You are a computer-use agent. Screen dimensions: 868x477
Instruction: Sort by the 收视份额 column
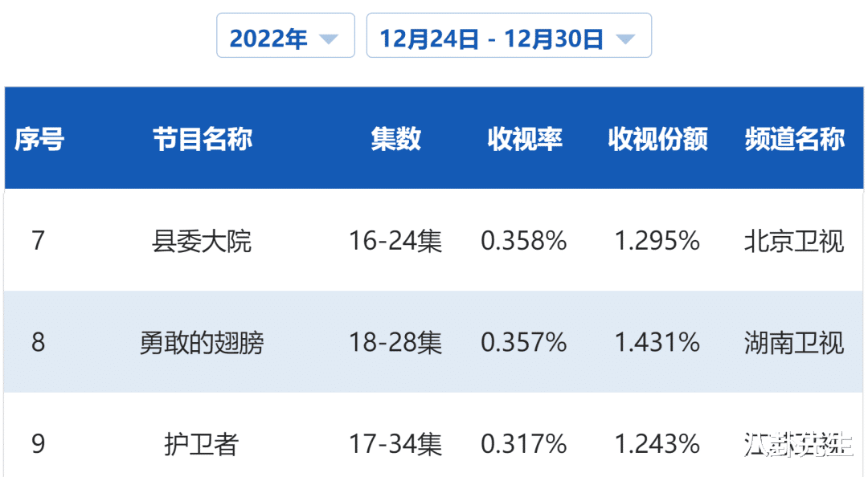(x=657, y=139)
